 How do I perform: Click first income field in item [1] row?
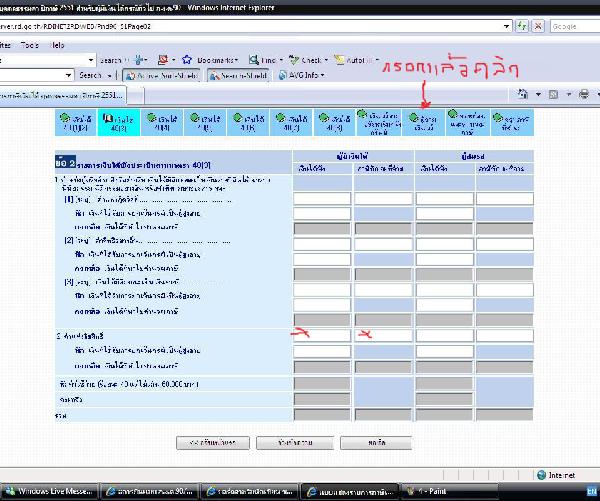322,199
